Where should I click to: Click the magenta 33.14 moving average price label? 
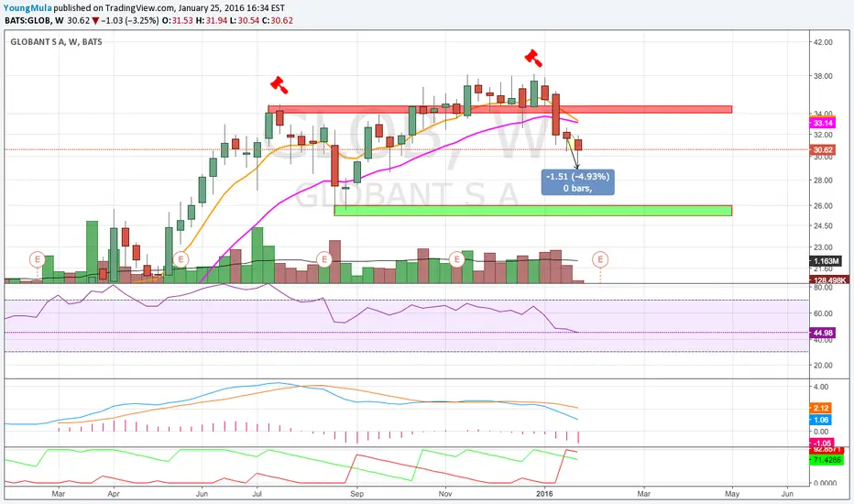[x=823, y=123]
